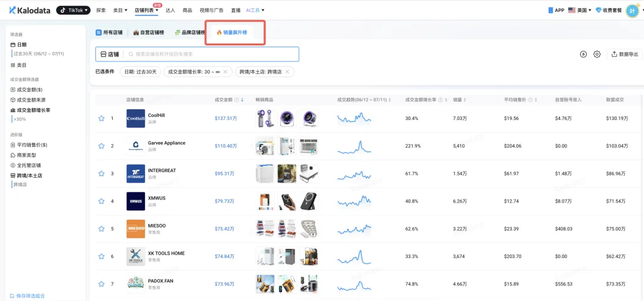Click the 店铺 search type selector
Image resolution: width=644 pixels, height=301 pixels.
pos(110,54)
